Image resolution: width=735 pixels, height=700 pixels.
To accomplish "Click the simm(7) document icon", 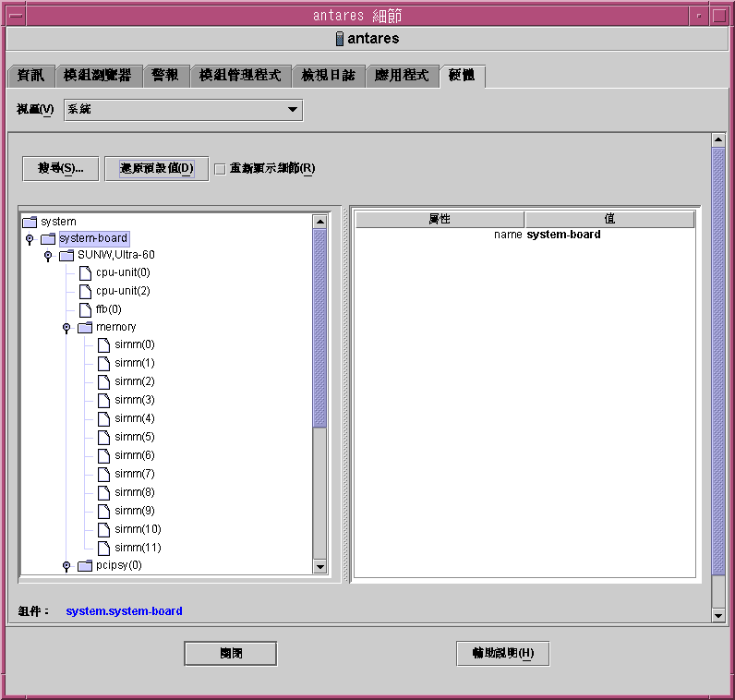I will 103,474.
